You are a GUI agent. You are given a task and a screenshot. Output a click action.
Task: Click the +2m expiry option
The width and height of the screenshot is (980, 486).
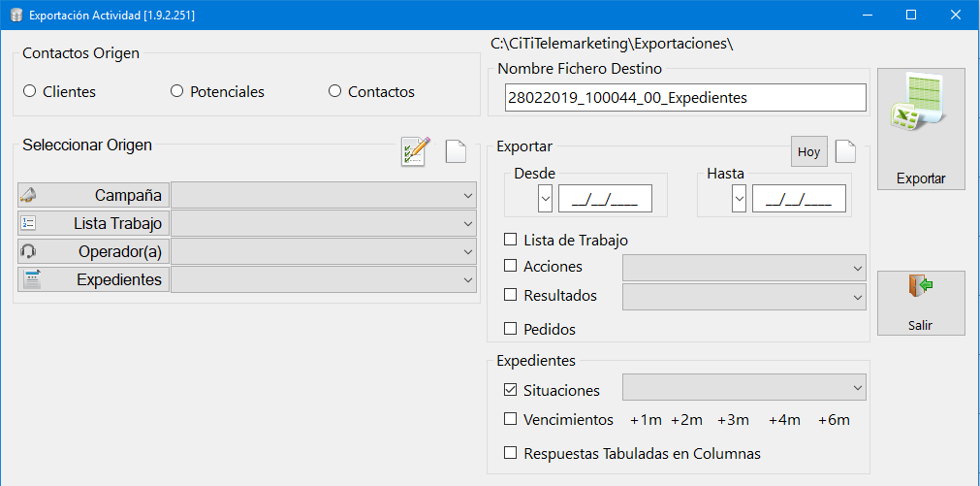[x=687, y=420]
